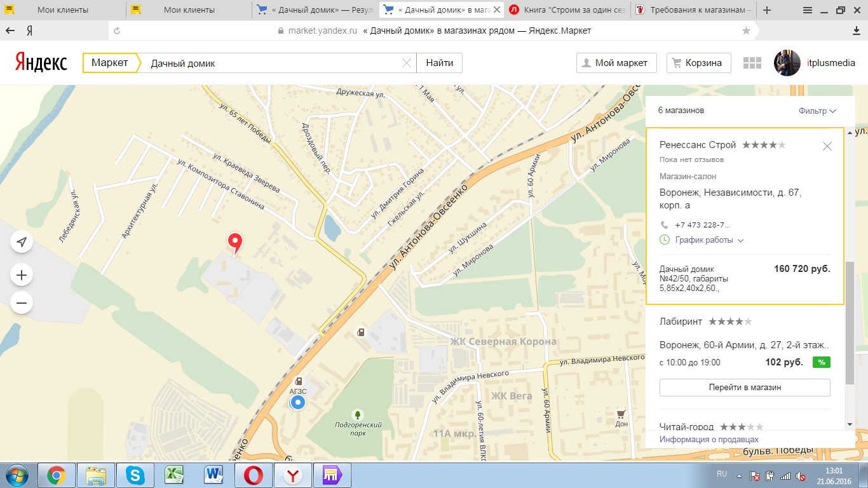The height and width of the screenshot is (488, 868).
Task: Open the Opera browser from the taskbar
Action: point(253,475)
